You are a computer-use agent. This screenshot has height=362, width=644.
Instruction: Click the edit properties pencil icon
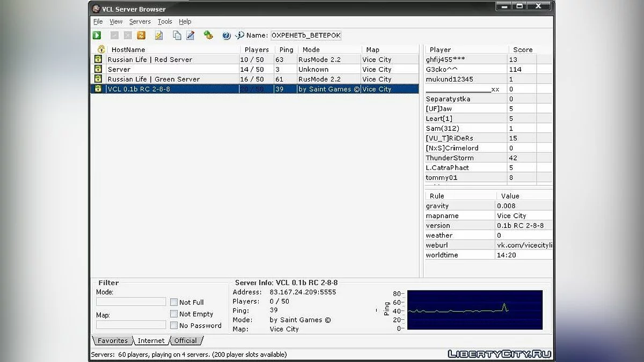190,35
